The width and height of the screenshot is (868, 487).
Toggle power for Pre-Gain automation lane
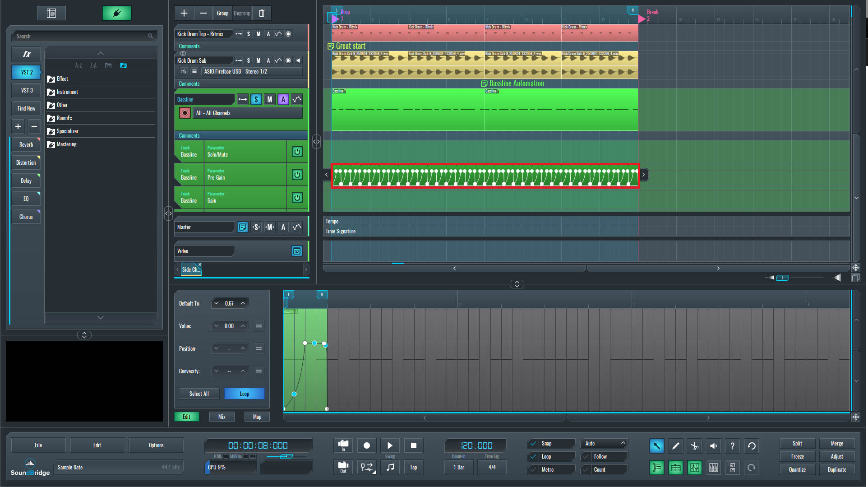pos(297,175)
